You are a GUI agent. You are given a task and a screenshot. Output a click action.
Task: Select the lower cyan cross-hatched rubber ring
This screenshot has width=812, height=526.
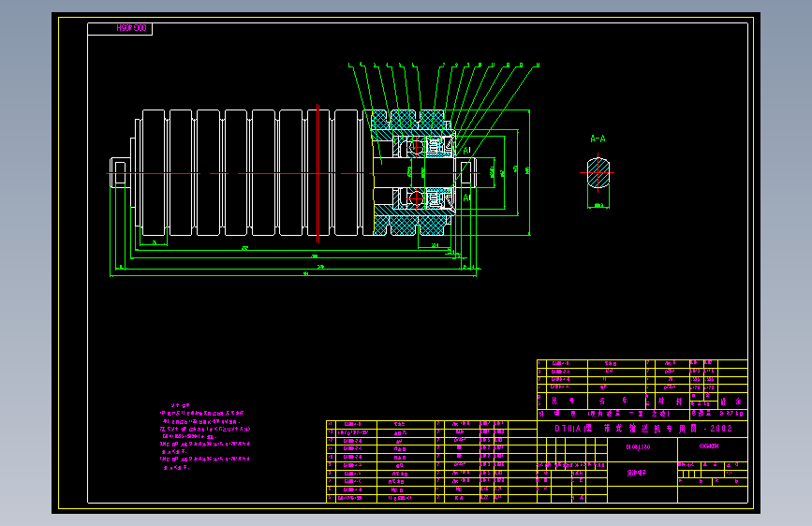click(x=409, y=226)
